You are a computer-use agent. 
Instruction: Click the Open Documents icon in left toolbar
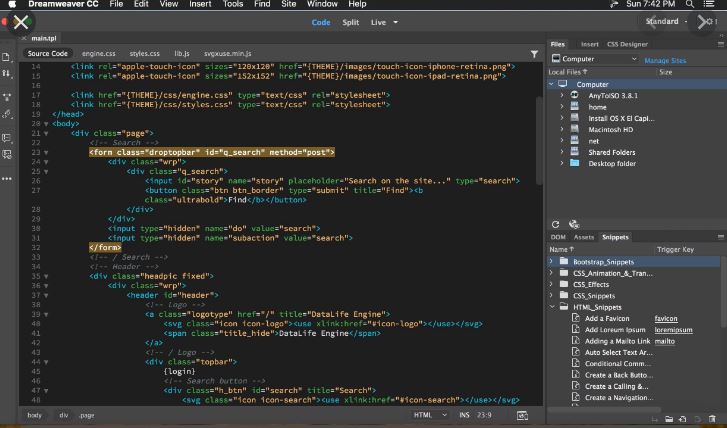(6, 57)
